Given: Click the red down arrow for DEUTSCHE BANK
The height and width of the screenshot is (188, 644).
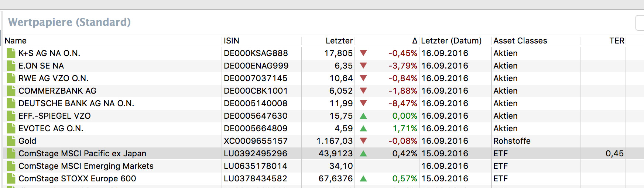Looking at the screenshot, I should (363, 103).
